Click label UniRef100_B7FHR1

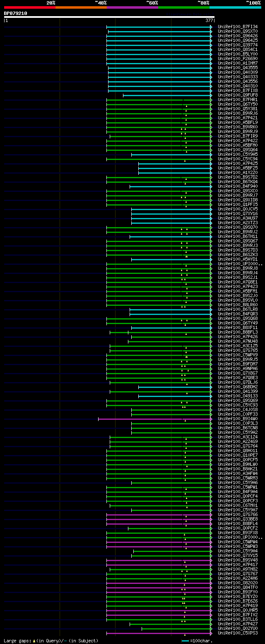238,100
